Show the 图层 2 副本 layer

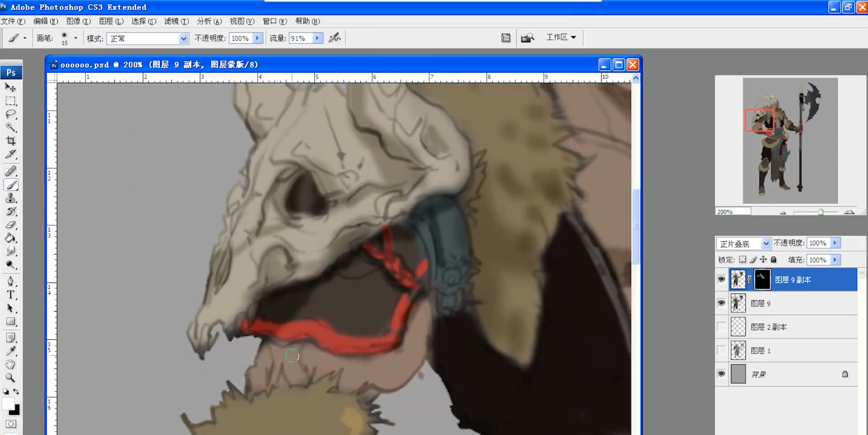721,327
